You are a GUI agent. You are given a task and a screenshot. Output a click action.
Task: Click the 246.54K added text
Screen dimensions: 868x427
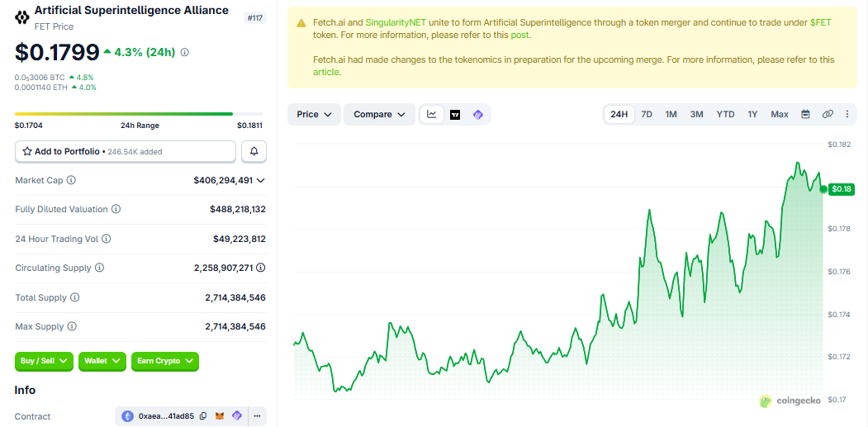click(x=135, y=151)
